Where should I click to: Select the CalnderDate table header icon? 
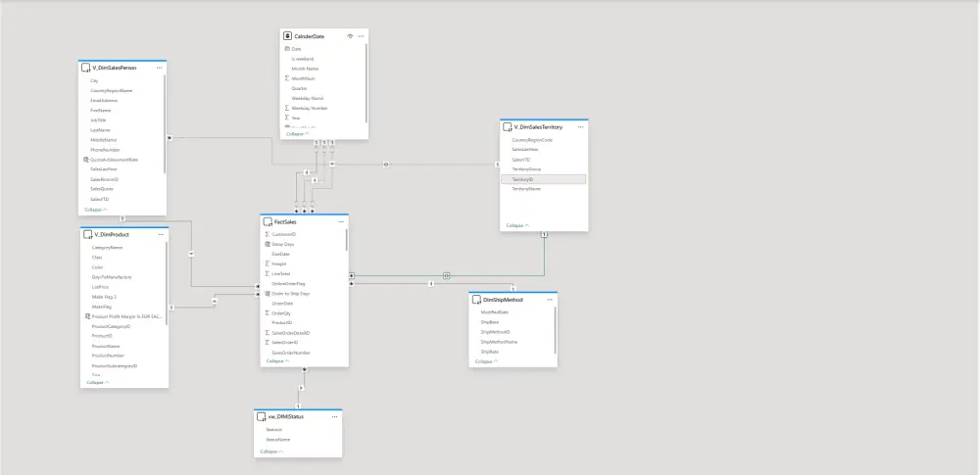(287, 36)
